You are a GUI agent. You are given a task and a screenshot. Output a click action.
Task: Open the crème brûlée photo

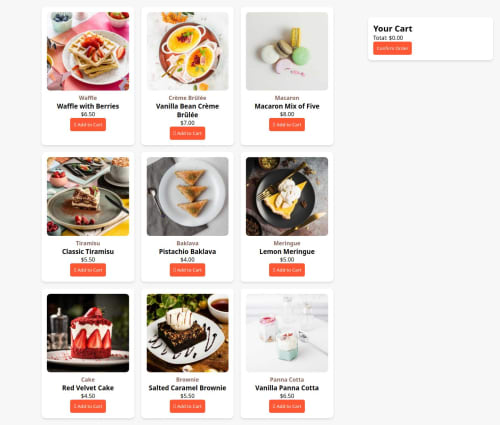188,51
